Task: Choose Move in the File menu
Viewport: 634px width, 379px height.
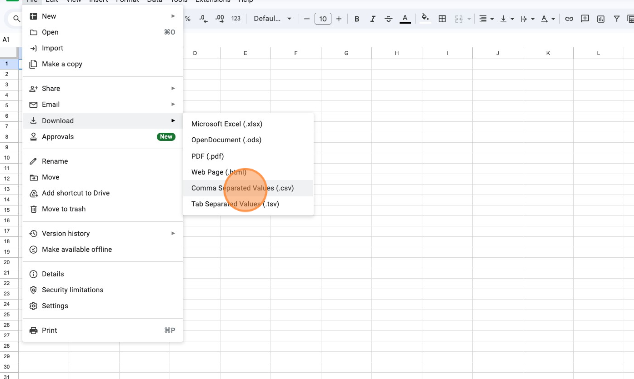Action: (x=103, y=177)
